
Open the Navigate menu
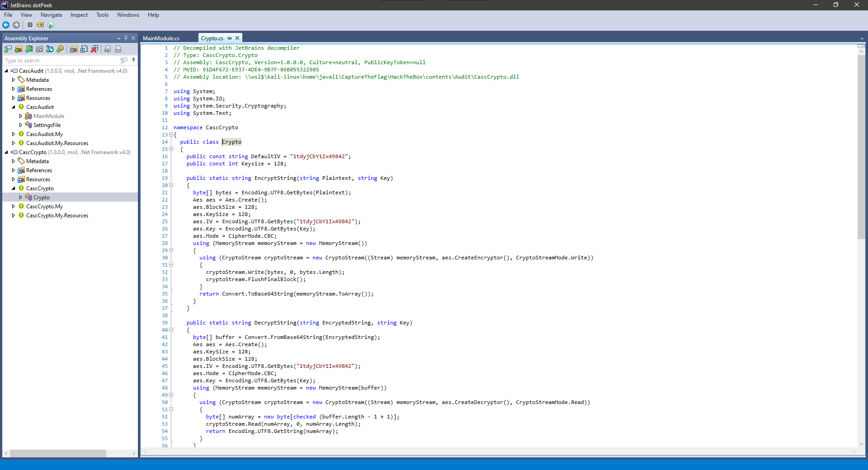(51, 15)
